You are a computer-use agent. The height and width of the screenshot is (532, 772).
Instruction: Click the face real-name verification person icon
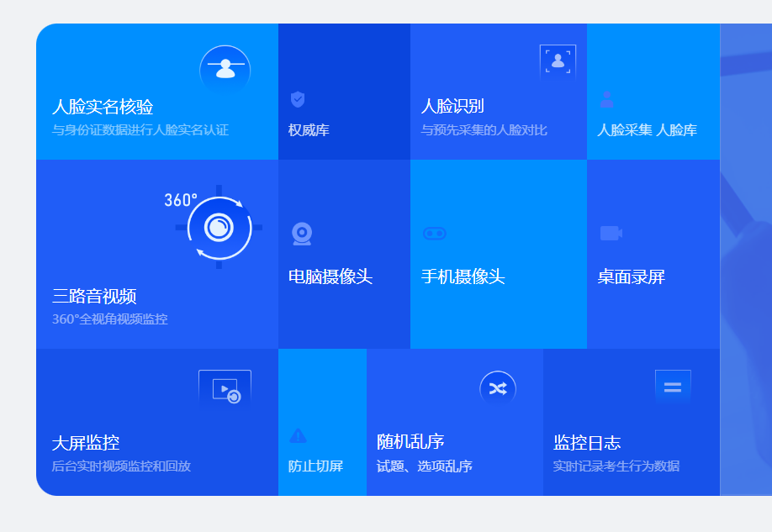coord(225,70)
